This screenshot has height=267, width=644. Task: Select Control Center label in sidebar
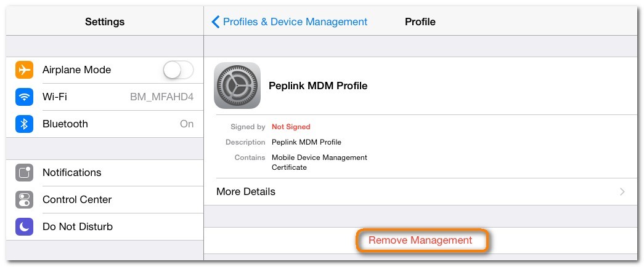tap(77, 200)
